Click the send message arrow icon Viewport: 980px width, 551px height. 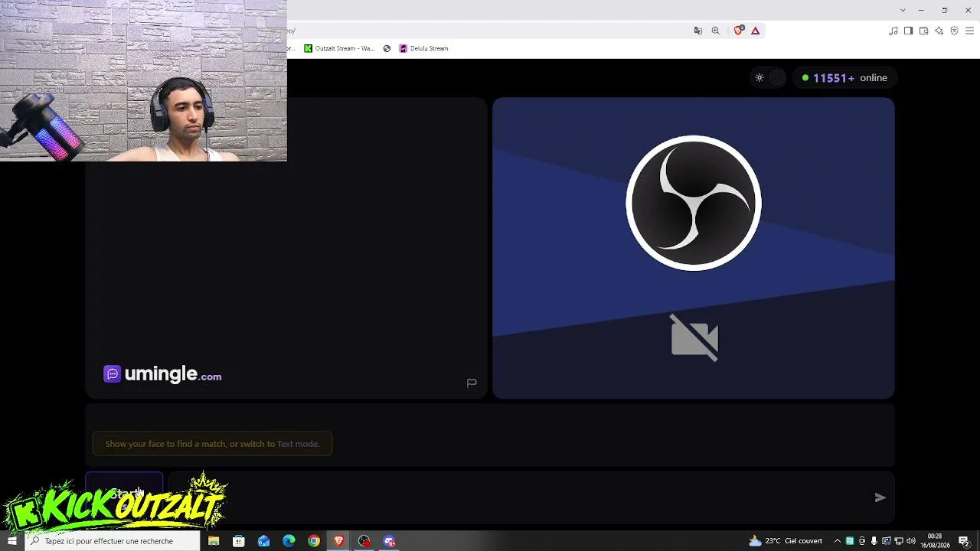coord(880,497)
